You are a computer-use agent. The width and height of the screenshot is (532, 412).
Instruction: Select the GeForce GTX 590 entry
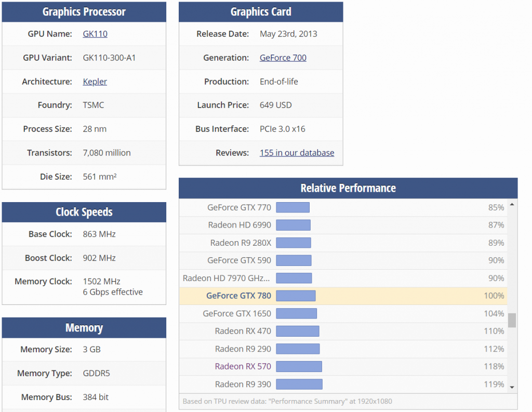[239, 260]
